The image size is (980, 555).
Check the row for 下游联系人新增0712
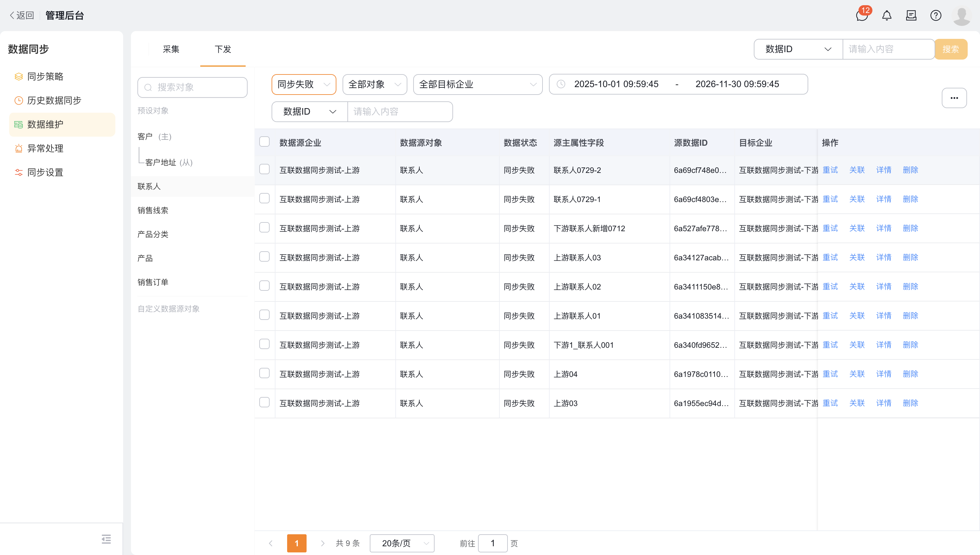tap(264, 228)
